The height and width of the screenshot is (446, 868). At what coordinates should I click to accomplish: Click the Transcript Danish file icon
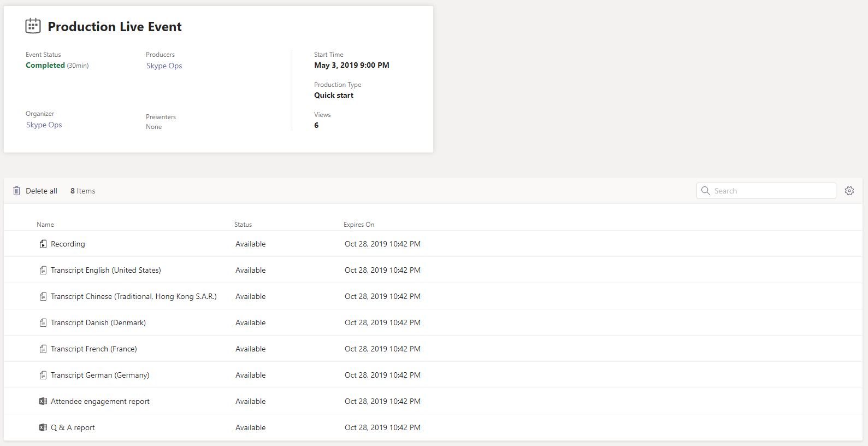click(43, 322)
